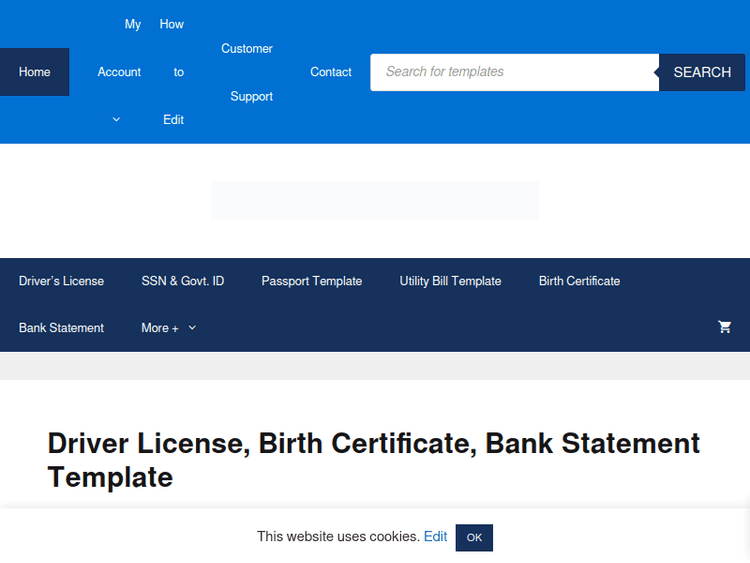750x563 pixels.
Task: Click in the Search for templates field
Action: [514, 72]
